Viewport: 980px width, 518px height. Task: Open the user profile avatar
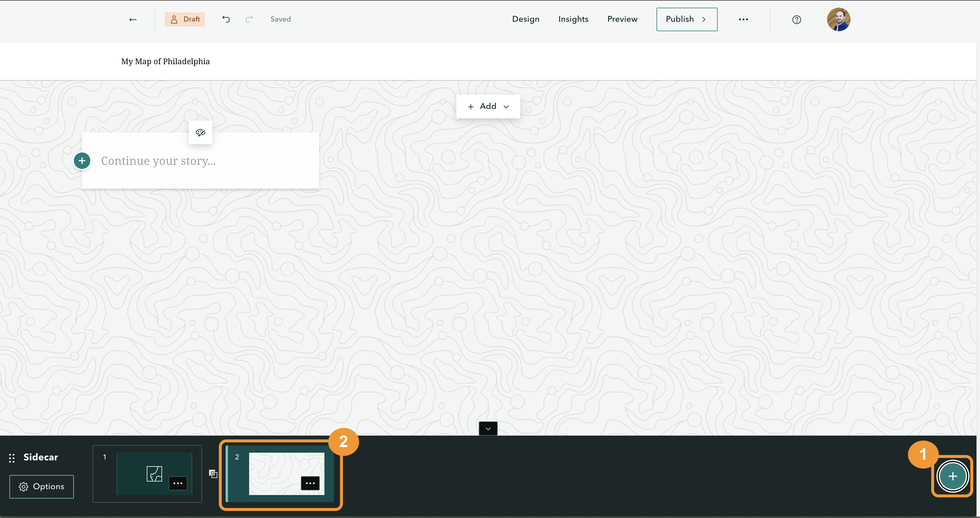839,19
